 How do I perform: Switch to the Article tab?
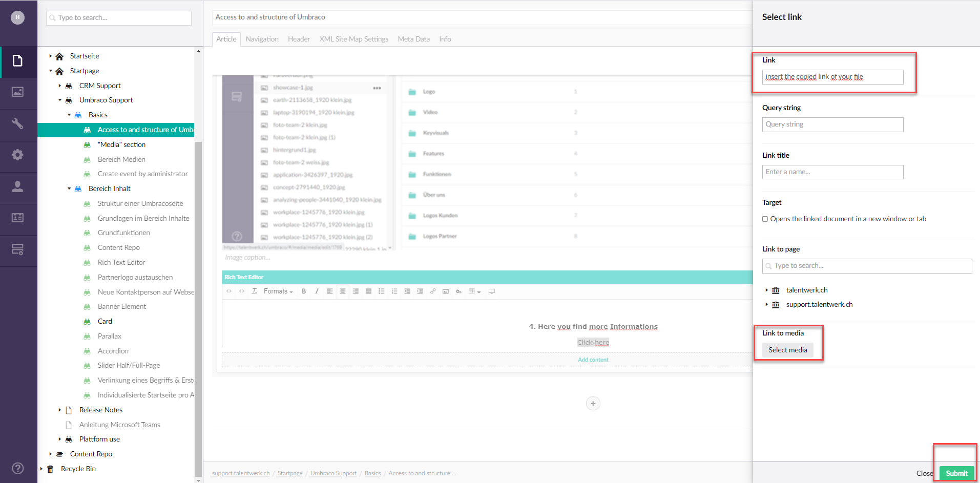[x=226, y=39]
